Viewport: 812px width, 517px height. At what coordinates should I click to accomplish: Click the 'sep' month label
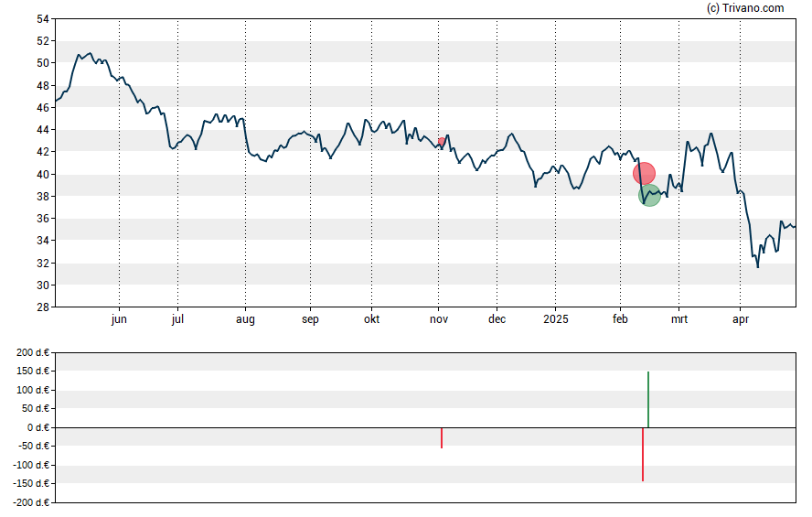pyautogui.click(x=310, y=319)
